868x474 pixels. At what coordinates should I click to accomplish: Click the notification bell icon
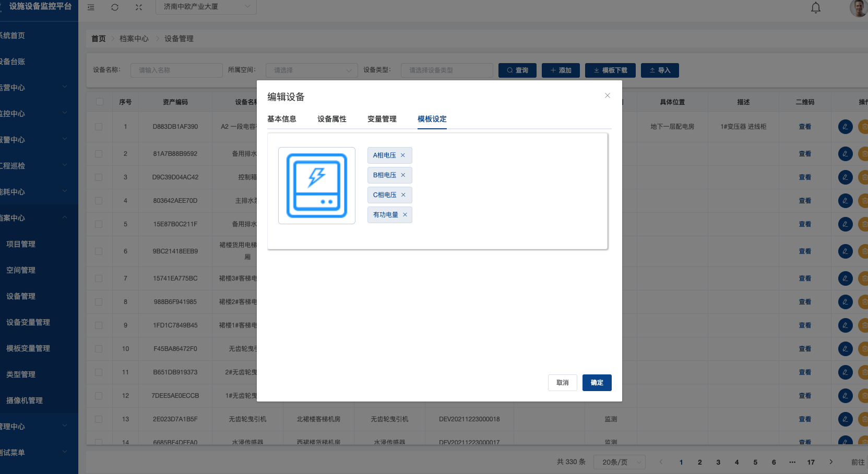(x=815, y=7)
